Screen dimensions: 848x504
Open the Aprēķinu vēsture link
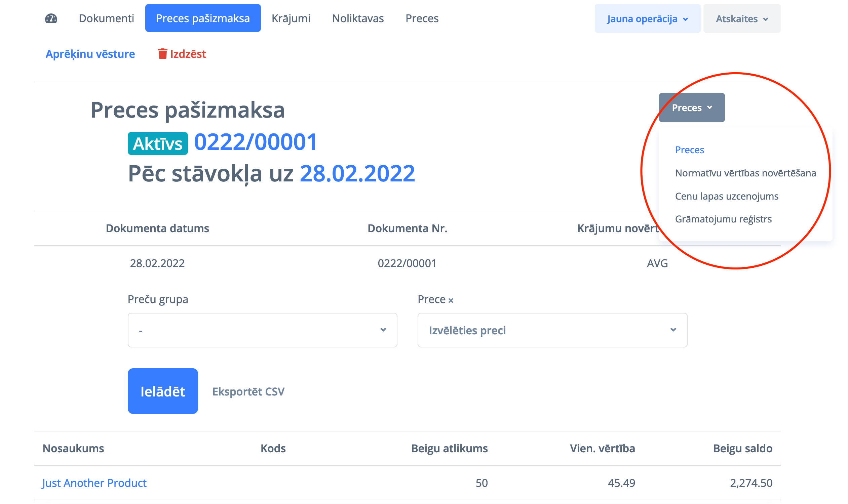(90, 54)
